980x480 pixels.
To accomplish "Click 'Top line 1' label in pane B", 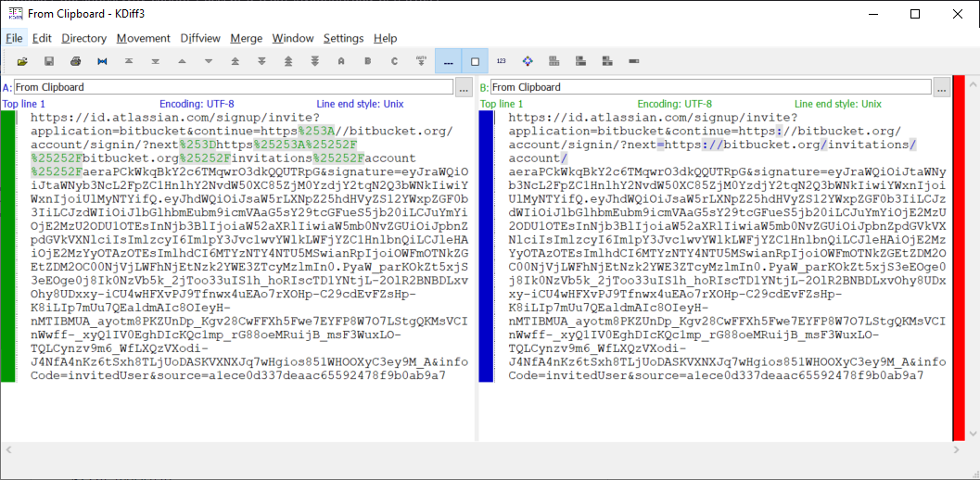I will tap(502, 105).
